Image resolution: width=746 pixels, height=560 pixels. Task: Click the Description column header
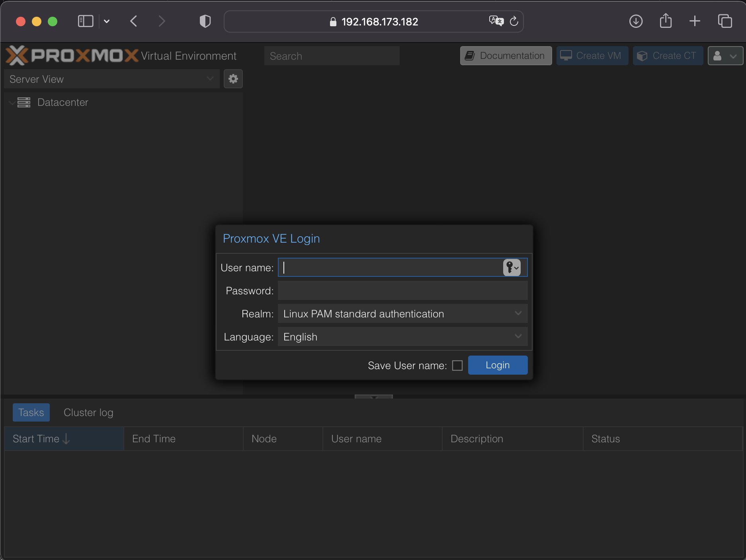[x=513, y=439]
